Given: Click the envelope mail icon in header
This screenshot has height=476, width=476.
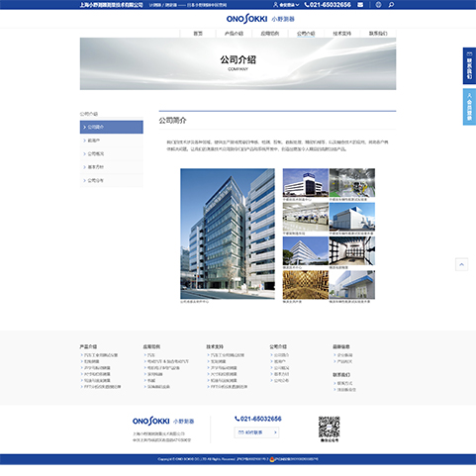Looking at the screenshot, I should click(360, 5).
